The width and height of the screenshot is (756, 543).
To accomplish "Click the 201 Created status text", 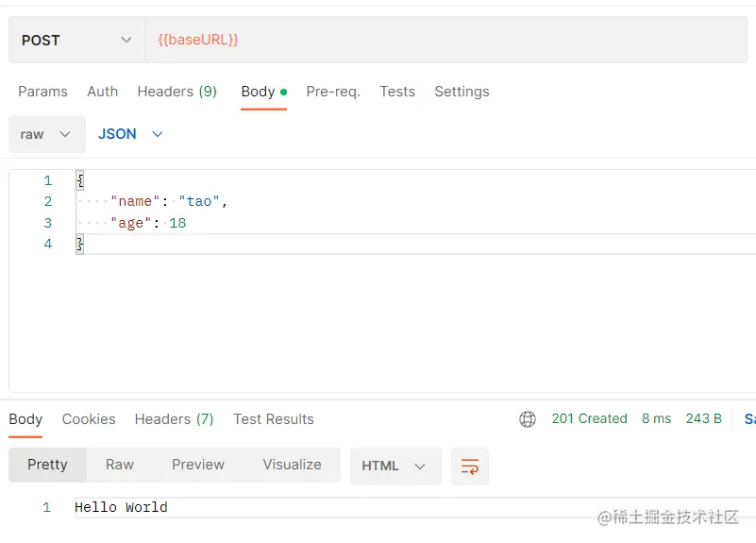I will coord(589,418).
